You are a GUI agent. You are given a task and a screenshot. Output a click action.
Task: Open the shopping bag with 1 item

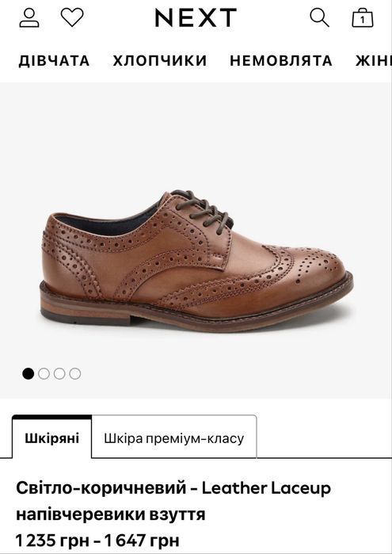point(363,17)
